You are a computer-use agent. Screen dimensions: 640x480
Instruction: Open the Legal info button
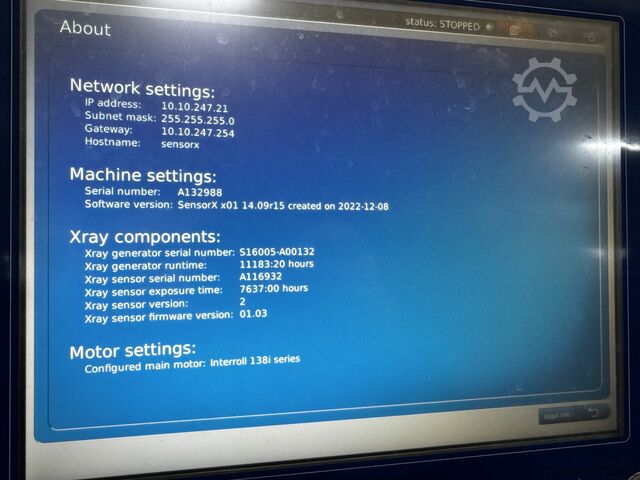click(x=557, y=413)
